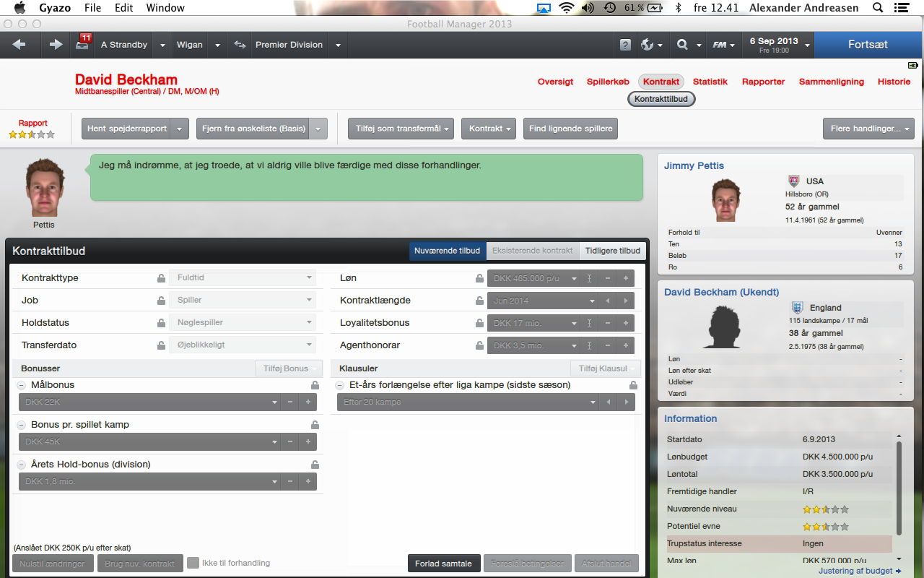Remove Bonus pr. spillet kamp entry

point(21,425)
